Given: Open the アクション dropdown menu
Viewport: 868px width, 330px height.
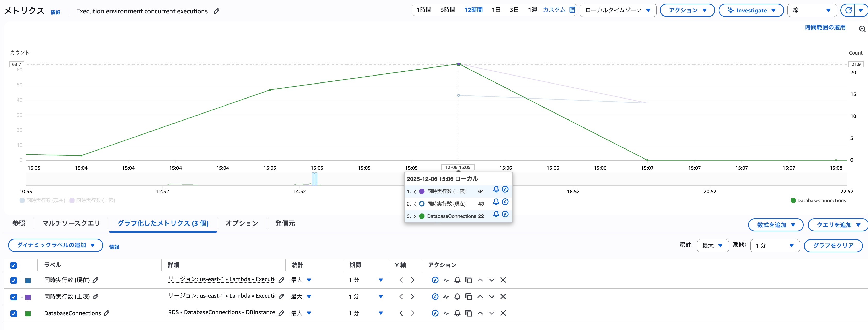Looking at the screenshot, I should tap(687, 10).
